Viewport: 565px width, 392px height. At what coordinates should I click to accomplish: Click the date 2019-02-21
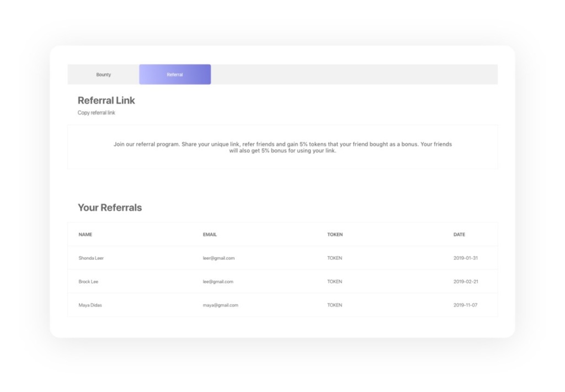(466, 282)
